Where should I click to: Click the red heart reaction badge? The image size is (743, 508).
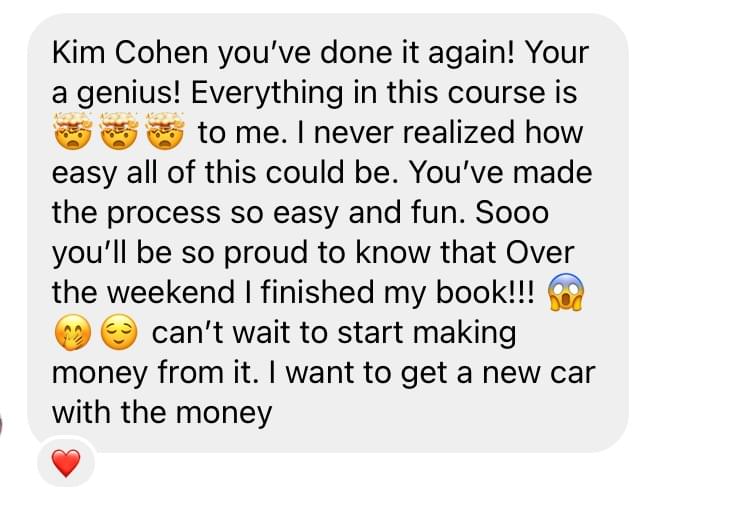tap(66, 463)
